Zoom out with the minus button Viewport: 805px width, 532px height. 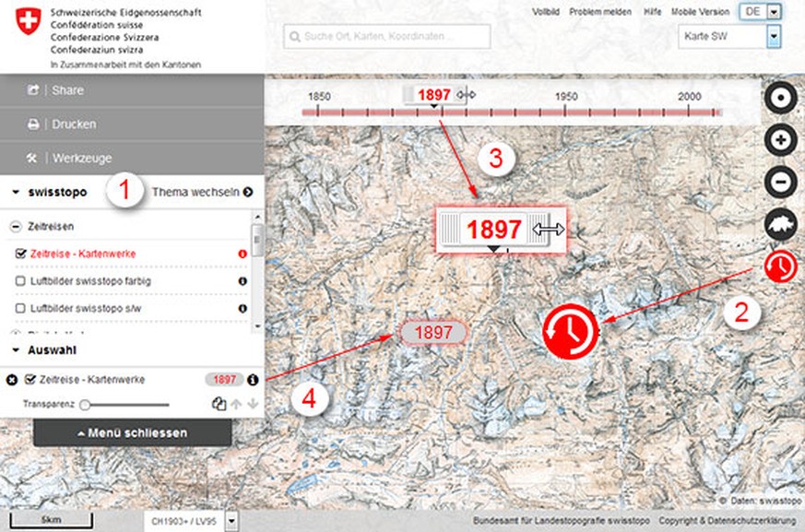[780, 182]
